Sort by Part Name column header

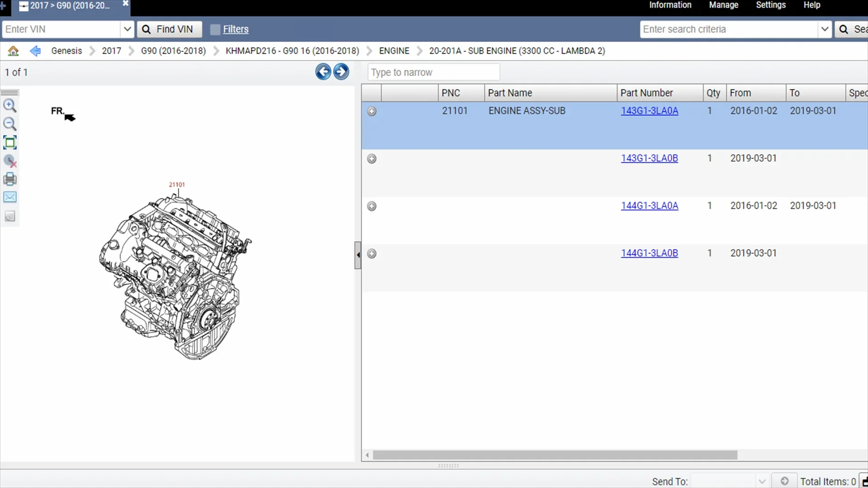[551, 93]
